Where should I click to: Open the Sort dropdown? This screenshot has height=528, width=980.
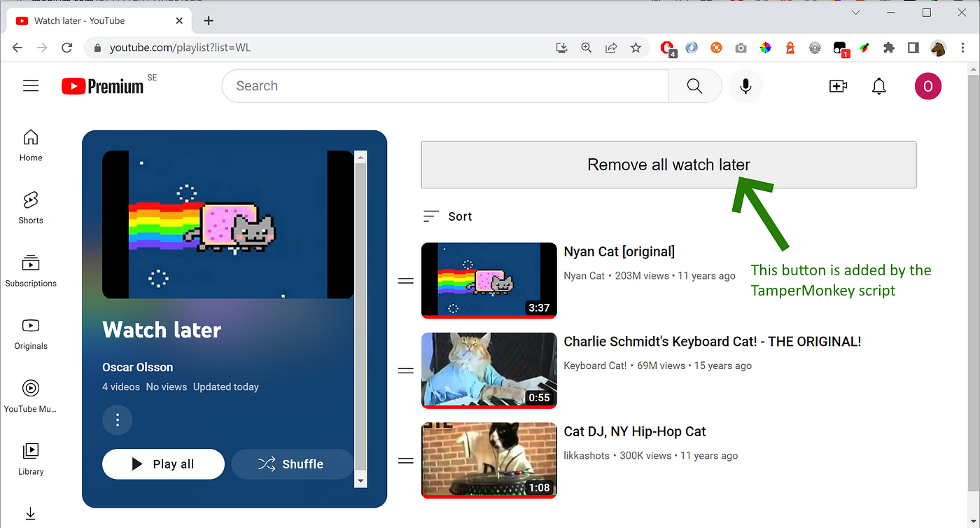(448, 216)
